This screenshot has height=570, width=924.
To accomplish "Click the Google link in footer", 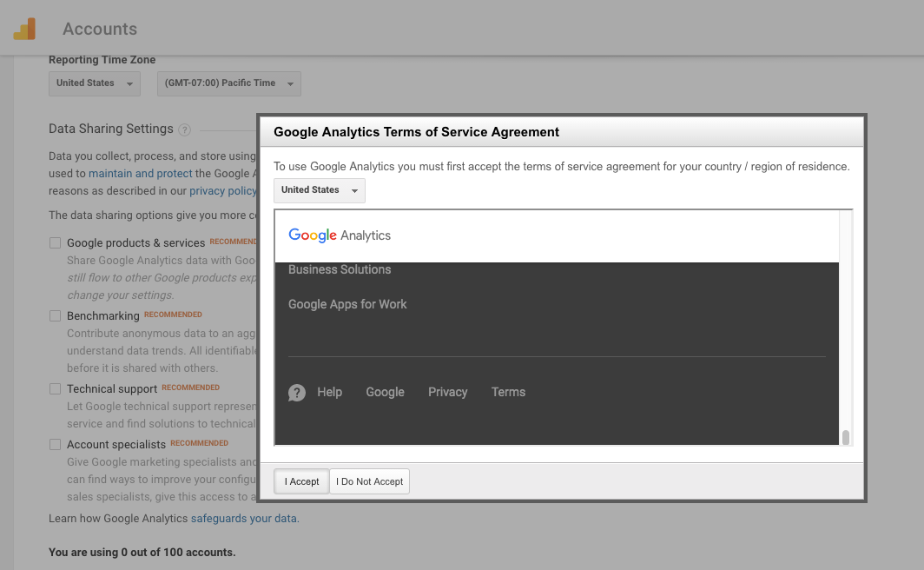I will point(385,392).
